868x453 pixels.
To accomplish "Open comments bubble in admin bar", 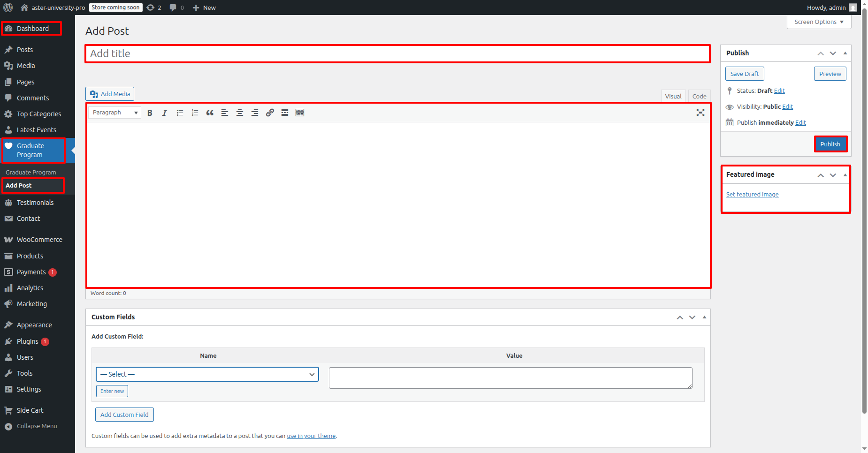I will [176, 8].
